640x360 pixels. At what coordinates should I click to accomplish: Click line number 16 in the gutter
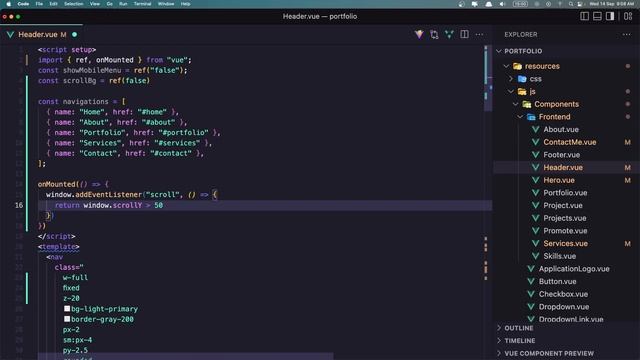click(19, 205)
